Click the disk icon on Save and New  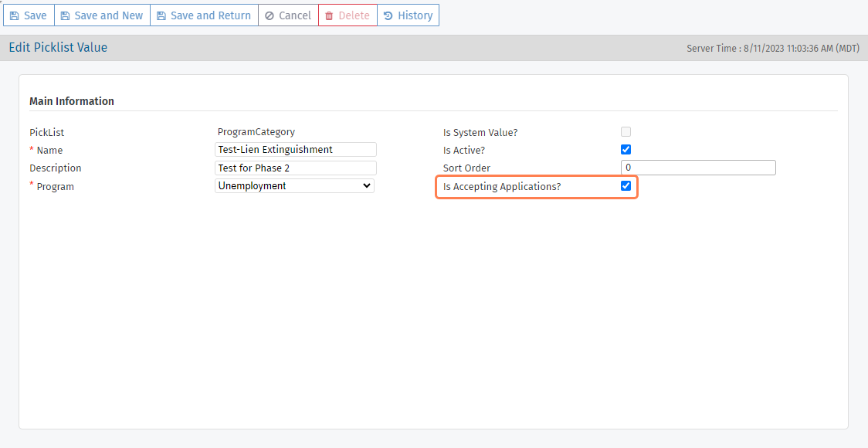pyautogui.click(x=65, y=15)
